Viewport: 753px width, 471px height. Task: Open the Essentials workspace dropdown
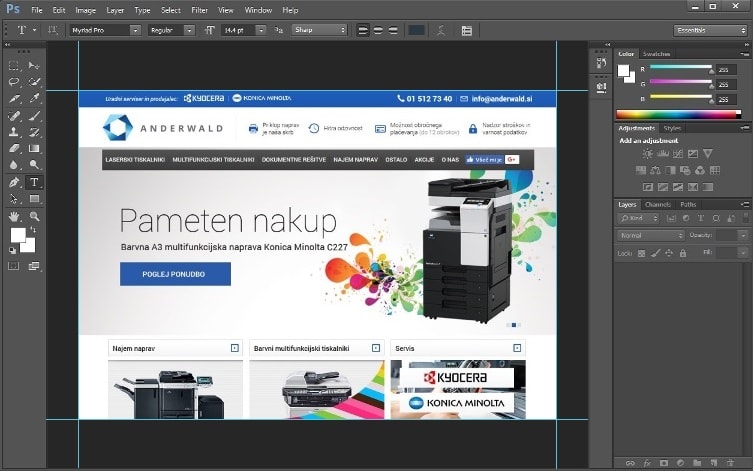pyautogui.click(x=709, y=30)
